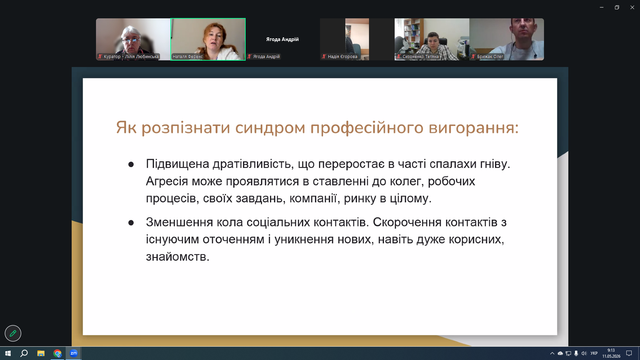Click muted mic icon on Ягода Андрій

(x=249, y=56)
